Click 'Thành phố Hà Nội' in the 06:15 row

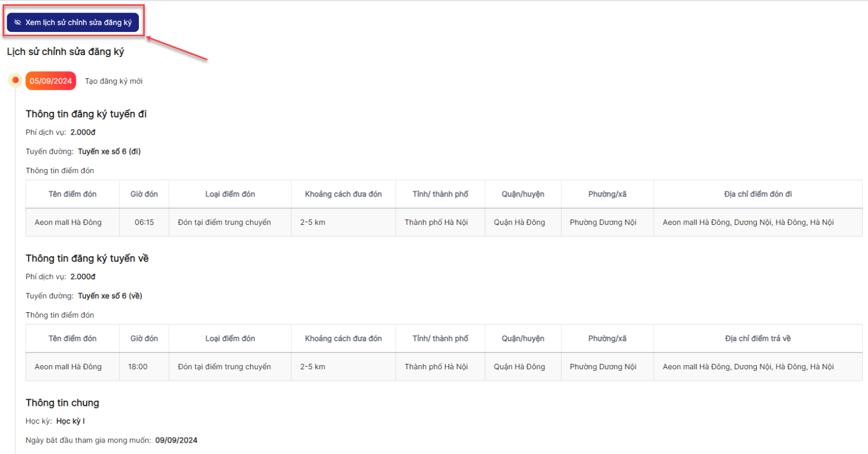(x=436, y=222)
